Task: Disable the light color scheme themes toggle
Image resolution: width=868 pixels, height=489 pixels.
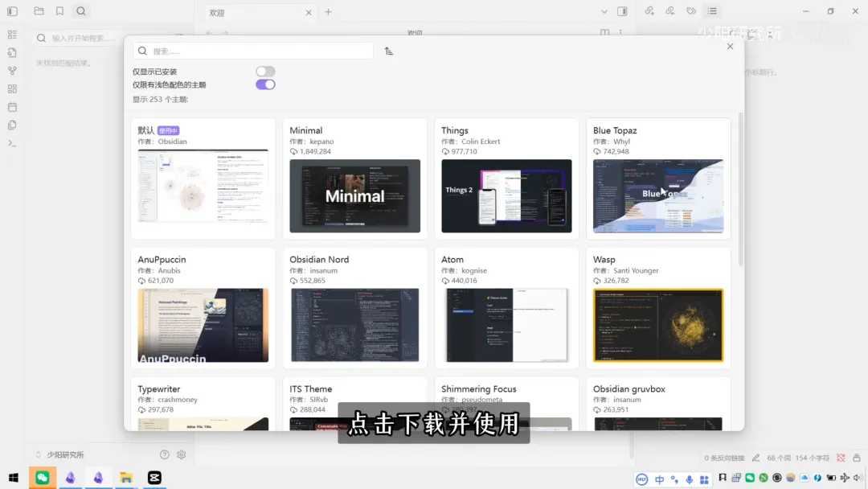Action: tap(265, 84)
